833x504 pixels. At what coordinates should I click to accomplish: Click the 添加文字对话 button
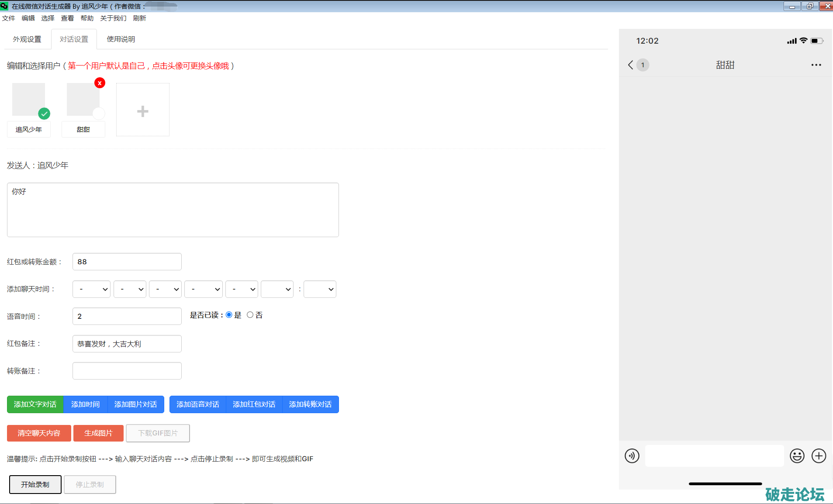[35, 404]
